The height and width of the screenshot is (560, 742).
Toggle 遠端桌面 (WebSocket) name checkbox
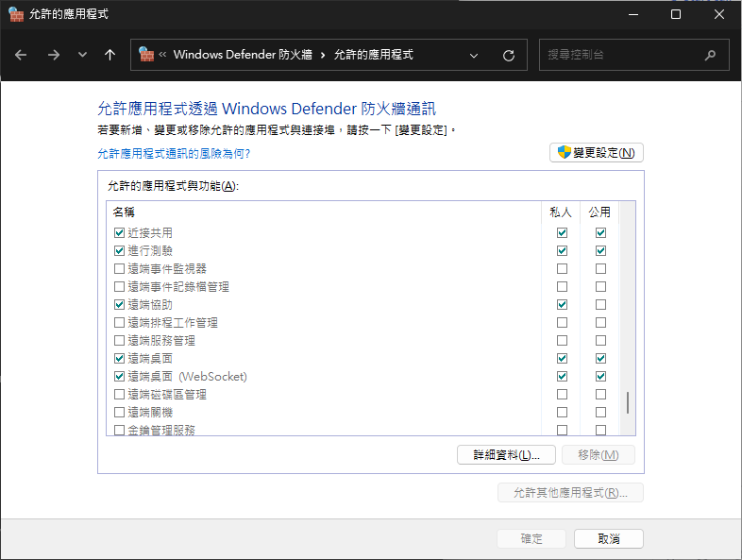tap(119, 377)
